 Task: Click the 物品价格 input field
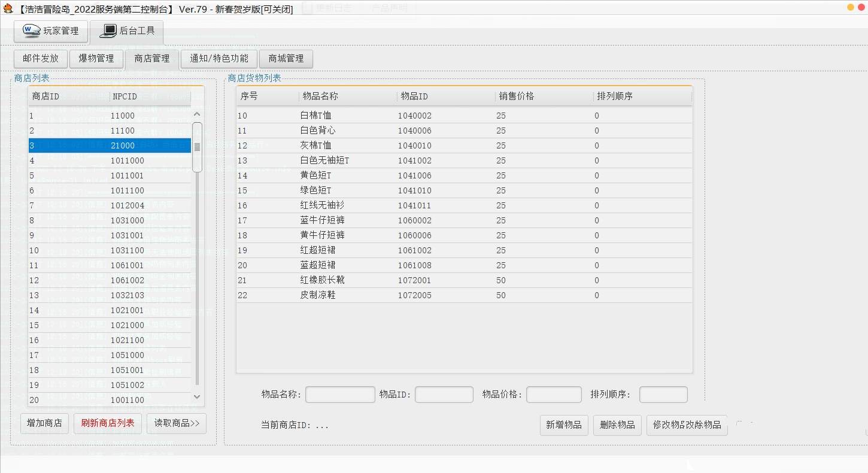(554, 395)
